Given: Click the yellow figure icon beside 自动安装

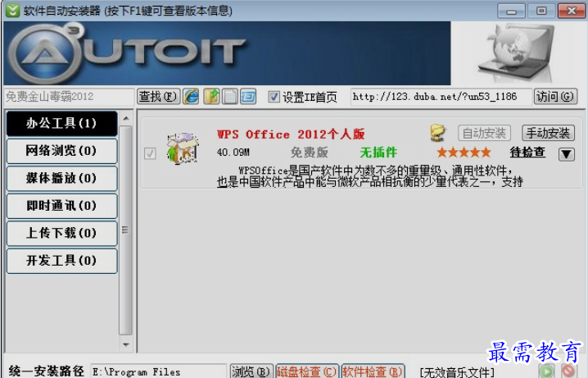Looking at the screenshot, I should pyautogui.click(x=437, y=133).
